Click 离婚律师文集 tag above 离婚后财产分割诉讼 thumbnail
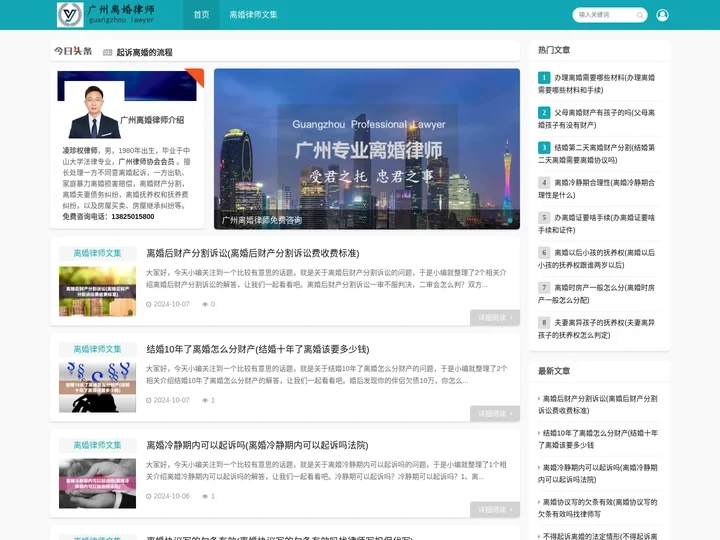 [x=97, y=253]
